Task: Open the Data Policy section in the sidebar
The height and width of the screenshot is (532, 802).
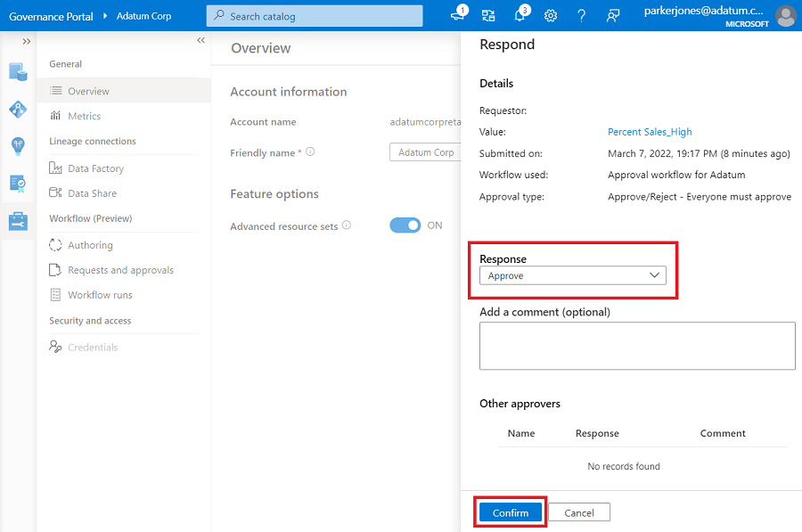Action: point(18,182)
